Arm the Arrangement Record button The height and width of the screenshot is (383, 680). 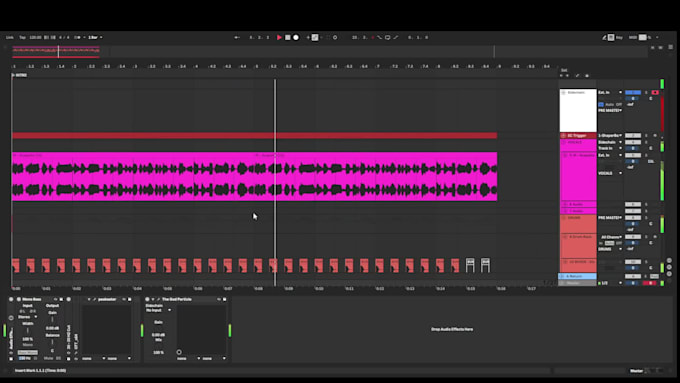296,37
